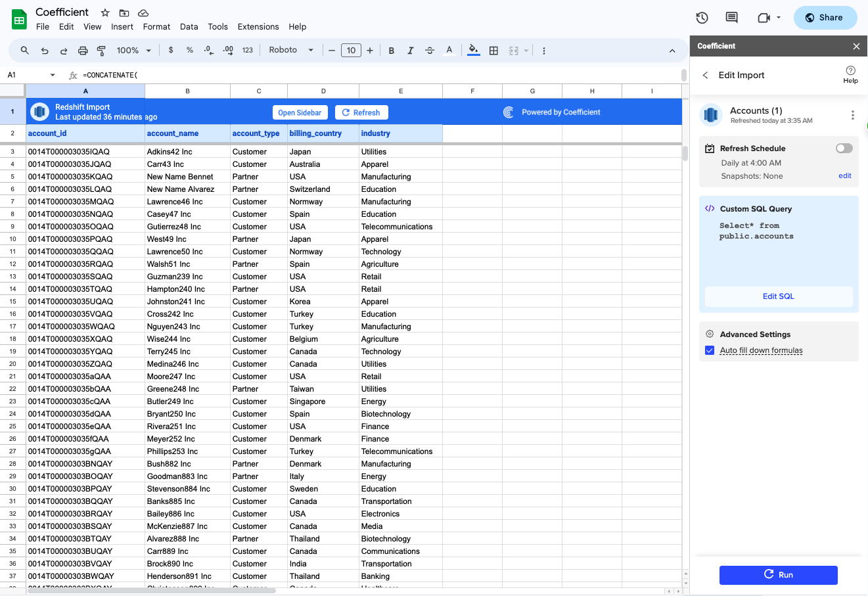
Task: Click the Refresh button in the sheet
Action: (x=361, y=112)
